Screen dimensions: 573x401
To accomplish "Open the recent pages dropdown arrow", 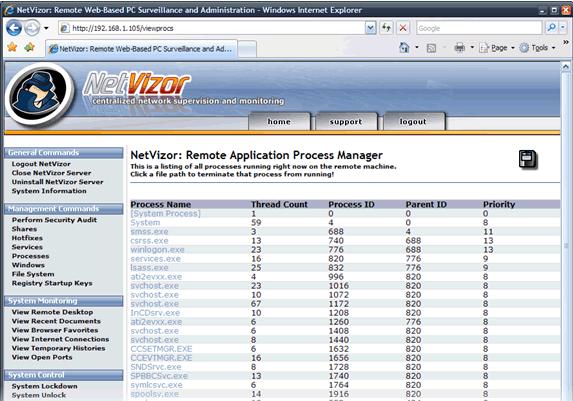I will pyautogui.click(x=46, y=28).
